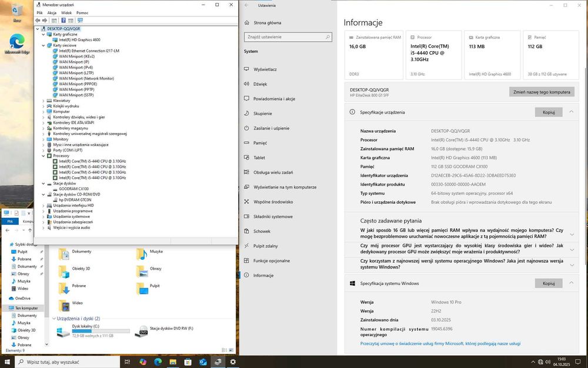
Task: Open Pamięć in Settings left sidebar
Action: [x=260, y=143]
